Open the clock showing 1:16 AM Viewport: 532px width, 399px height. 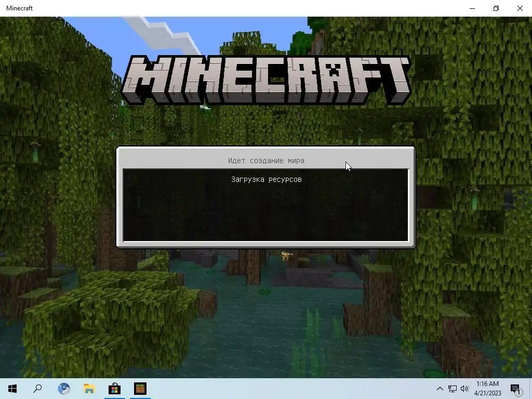point(487,389)
